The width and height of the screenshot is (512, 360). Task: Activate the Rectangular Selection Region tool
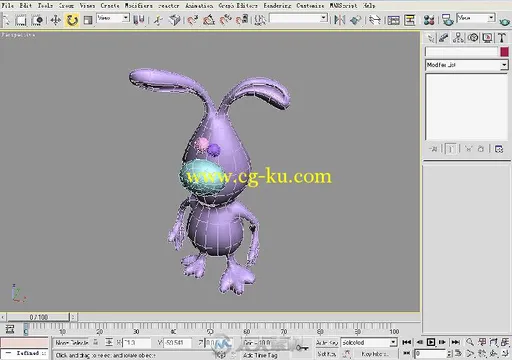click(x=21, y=20)
